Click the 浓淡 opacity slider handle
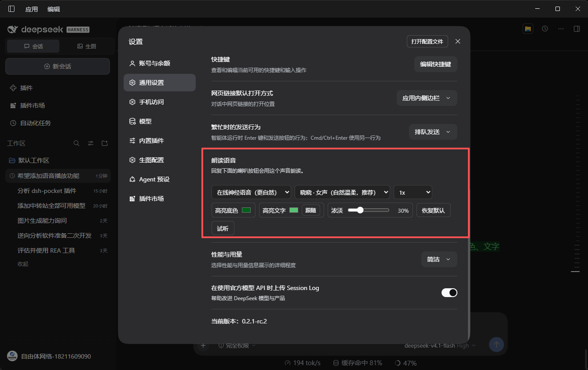The height and width of the screenshot is (370, 588). [x=360, y=210]
